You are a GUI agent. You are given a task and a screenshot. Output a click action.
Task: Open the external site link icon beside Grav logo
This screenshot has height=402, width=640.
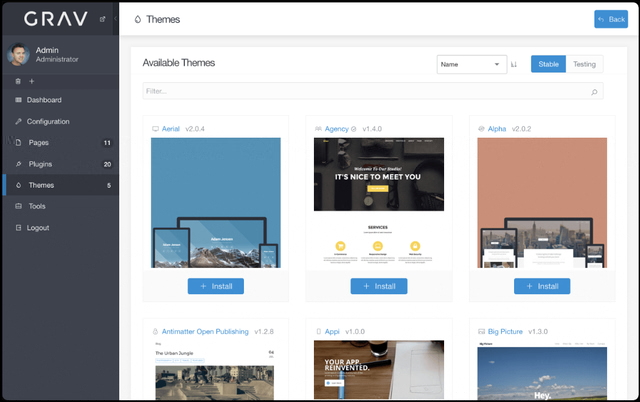click(x=102, y=19)
